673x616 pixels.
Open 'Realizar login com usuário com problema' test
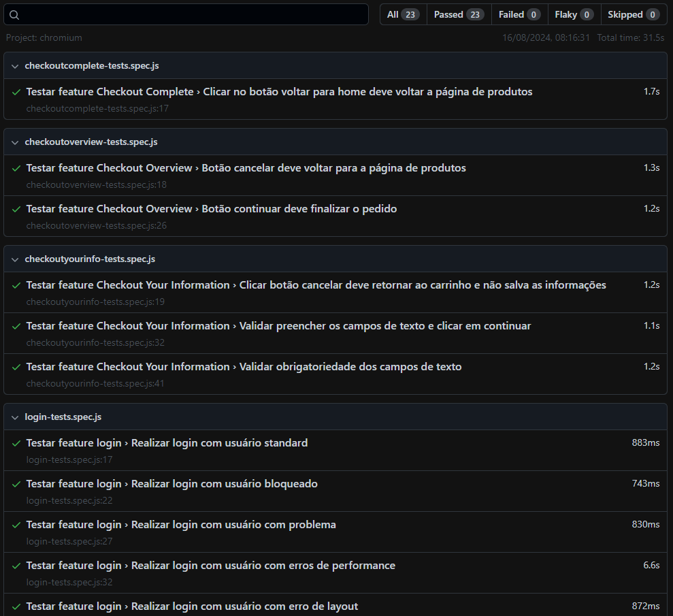[x=233, y=525]
